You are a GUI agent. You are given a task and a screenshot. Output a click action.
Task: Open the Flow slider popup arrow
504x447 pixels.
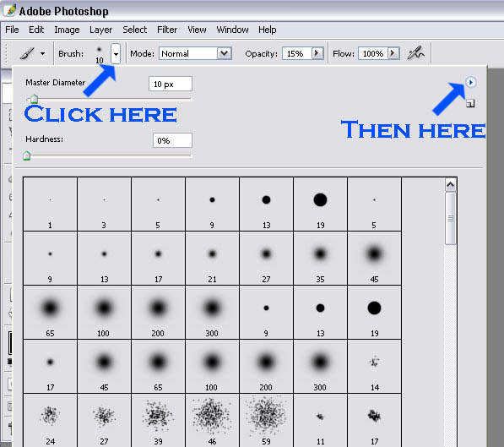pyautogui.click(x=393, y=53)
